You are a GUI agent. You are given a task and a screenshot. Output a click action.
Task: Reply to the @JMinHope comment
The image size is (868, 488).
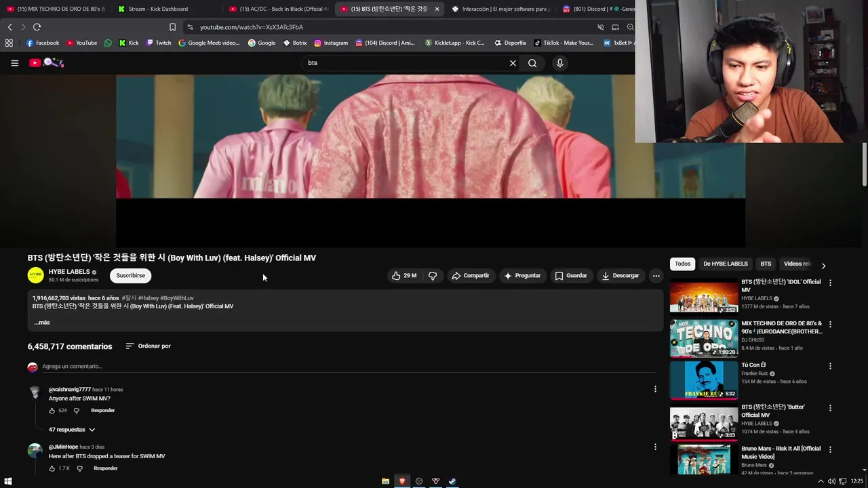click(x=106, y=468)
